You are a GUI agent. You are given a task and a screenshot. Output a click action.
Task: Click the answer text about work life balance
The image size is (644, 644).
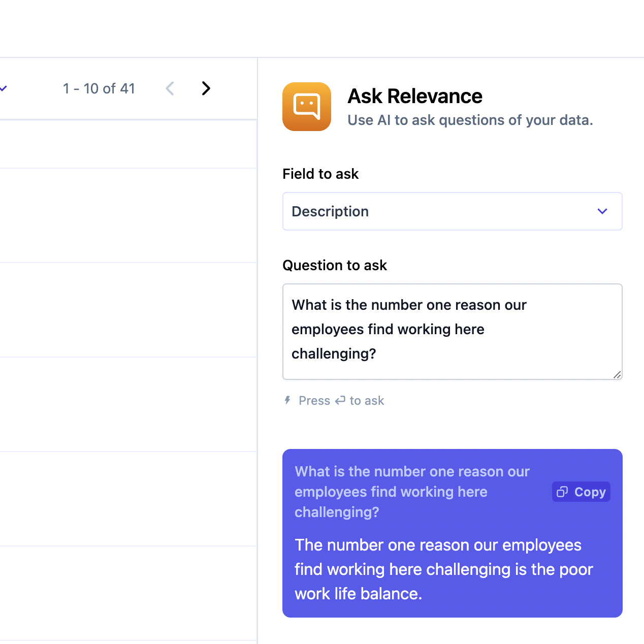(x=444, y=569)
